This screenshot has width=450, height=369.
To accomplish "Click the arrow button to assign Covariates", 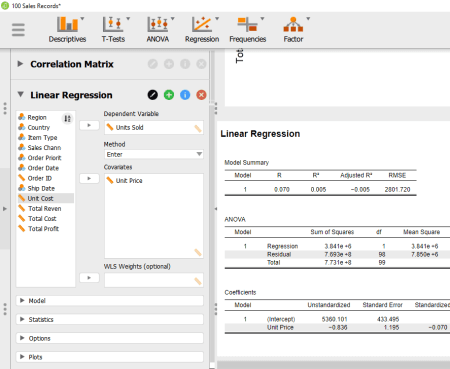I will click(89, 178).
